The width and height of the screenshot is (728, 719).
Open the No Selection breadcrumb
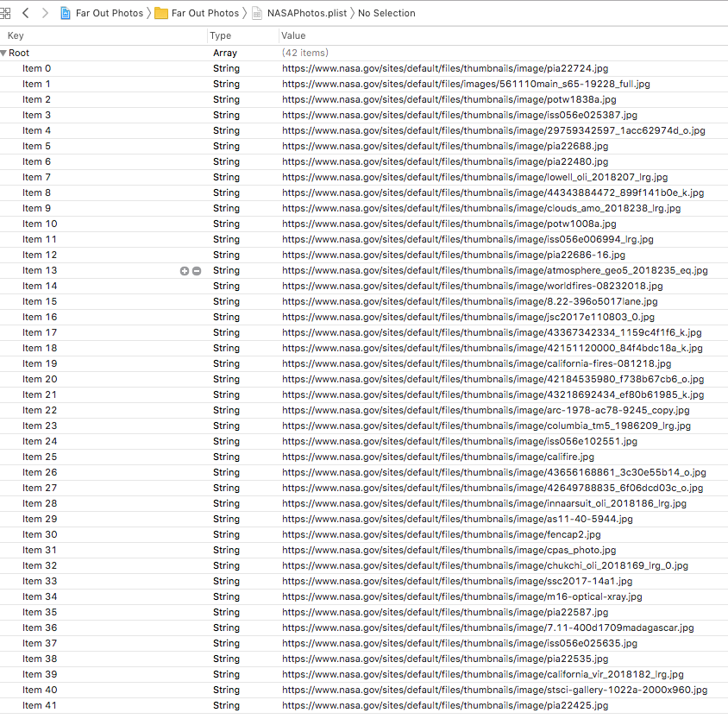click(x=386, y=13)
